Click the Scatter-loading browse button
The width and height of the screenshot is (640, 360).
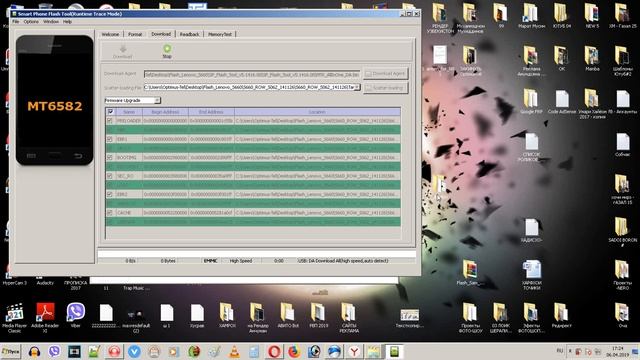[x=386, y=88]
